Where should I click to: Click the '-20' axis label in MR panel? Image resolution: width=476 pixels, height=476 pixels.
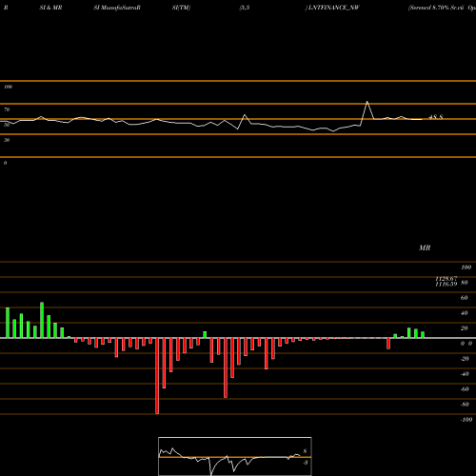click(465, 359)
